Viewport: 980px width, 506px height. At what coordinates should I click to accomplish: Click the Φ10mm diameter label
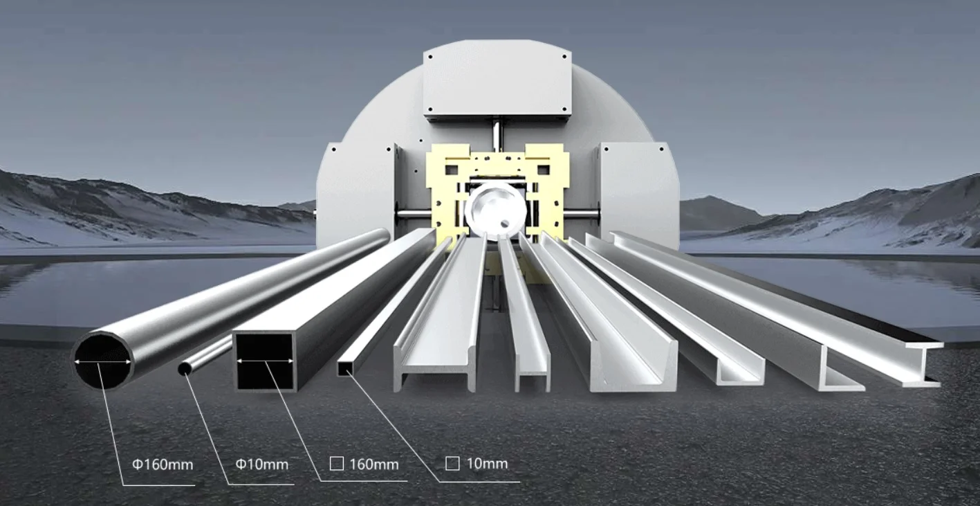pos(261,464)
